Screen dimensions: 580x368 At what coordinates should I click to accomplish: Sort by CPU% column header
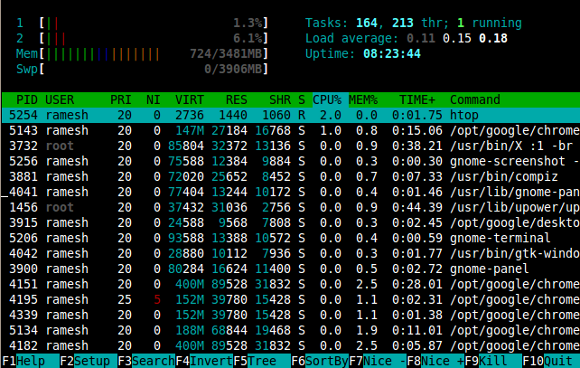click(x=327, y=100)
